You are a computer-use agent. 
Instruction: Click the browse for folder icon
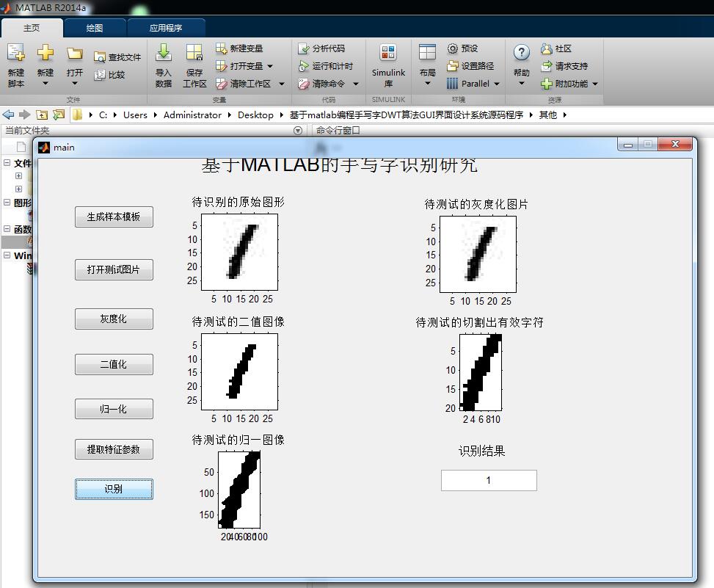pos(58,115)
